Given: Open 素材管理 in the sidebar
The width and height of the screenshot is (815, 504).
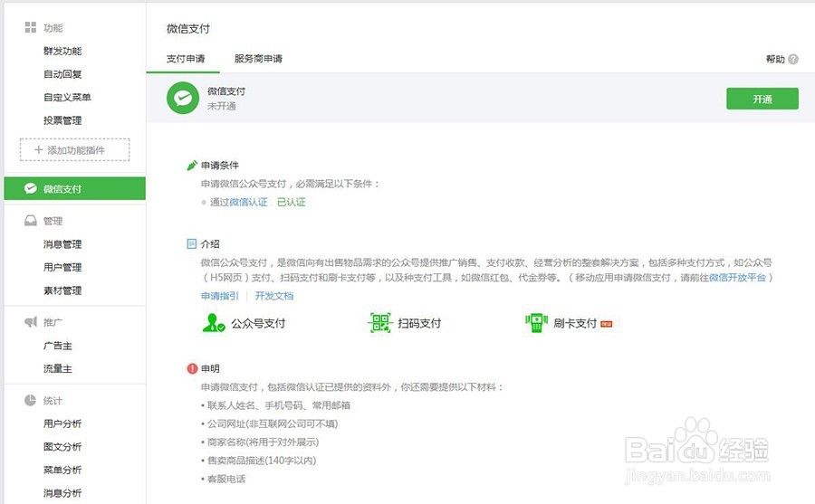Looking at the screenshot, I should pyautogui.click(x=62, y=290).
